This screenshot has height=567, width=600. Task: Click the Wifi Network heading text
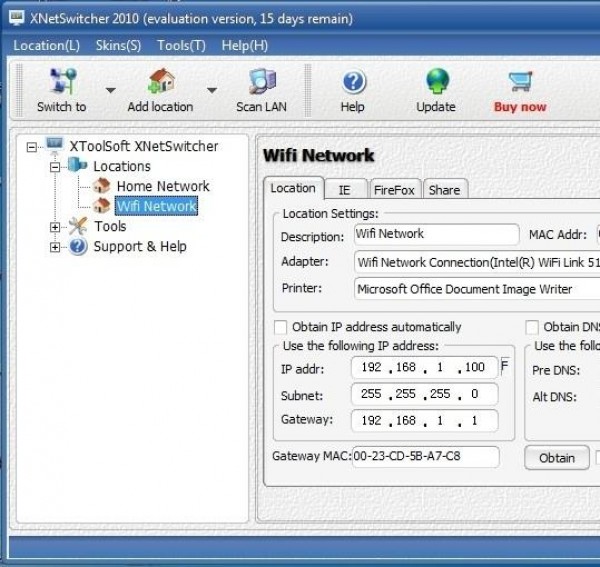pyautogui.click(x=319, y=155)
